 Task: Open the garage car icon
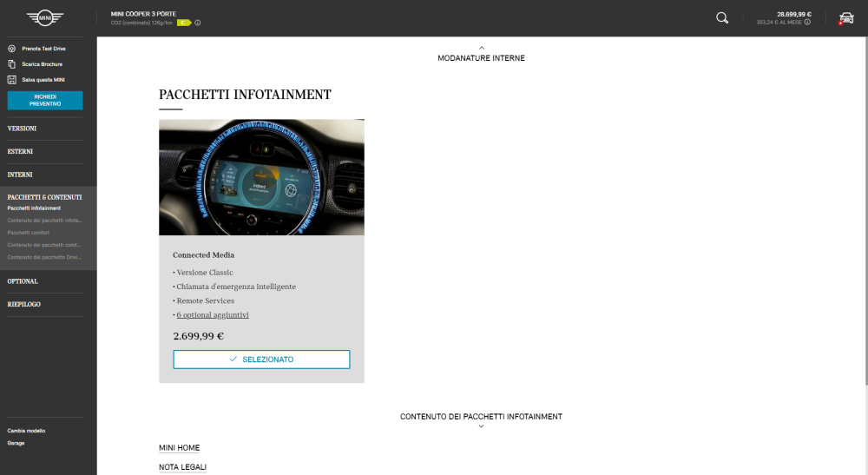(x=845, y=18)
